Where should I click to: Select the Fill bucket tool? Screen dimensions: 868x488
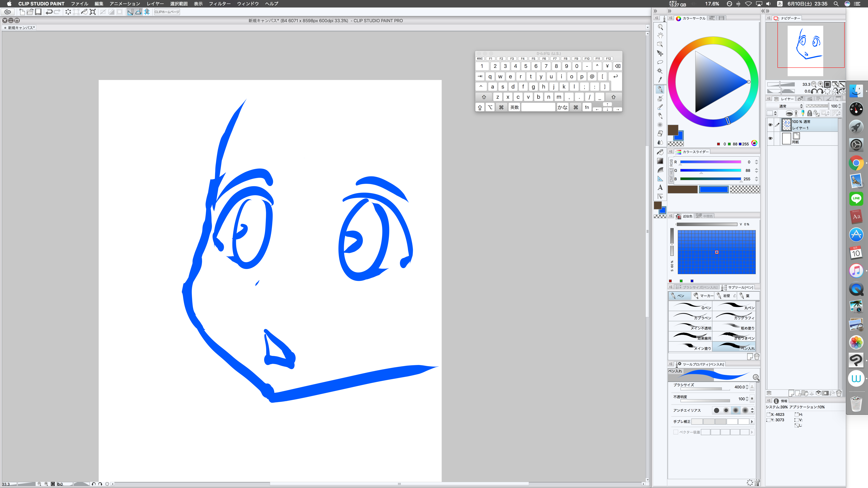(660, 152)
